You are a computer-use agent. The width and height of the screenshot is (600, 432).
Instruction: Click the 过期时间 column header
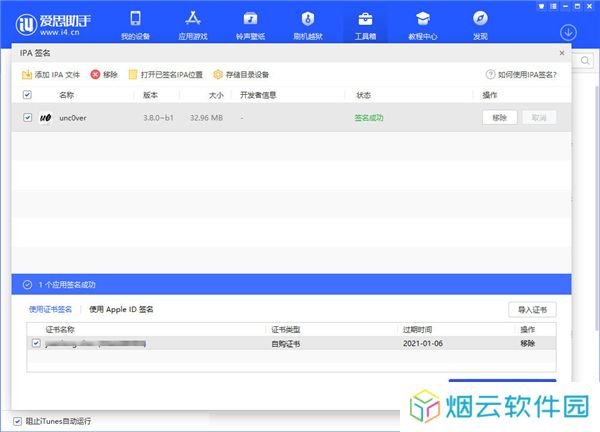pos(417,329)
